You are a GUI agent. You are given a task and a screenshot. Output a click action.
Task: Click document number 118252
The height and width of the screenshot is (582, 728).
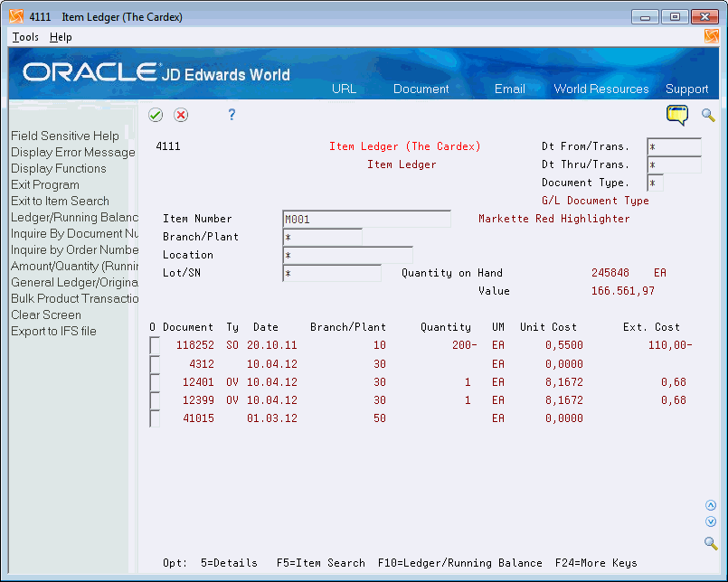tap(195, 345)
